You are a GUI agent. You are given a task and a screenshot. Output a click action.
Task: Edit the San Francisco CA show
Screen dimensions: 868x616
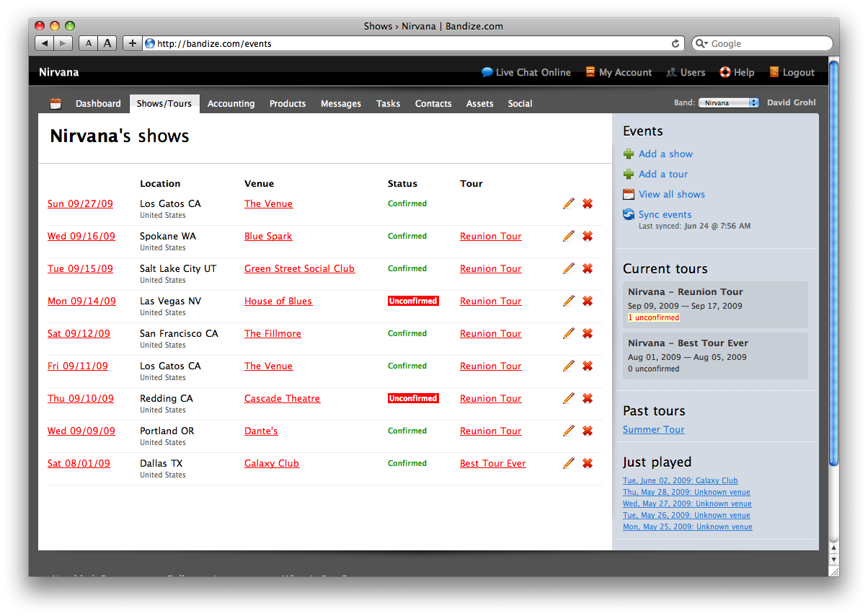569,333
